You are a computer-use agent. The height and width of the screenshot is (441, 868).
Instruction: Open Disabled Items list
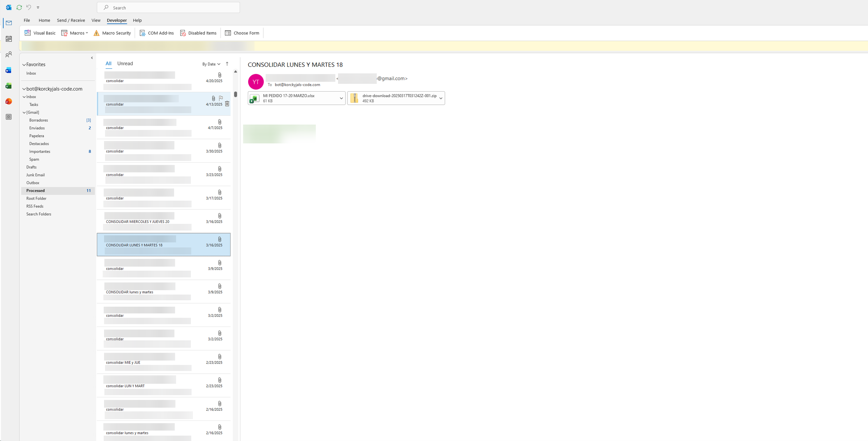(198, 33)
